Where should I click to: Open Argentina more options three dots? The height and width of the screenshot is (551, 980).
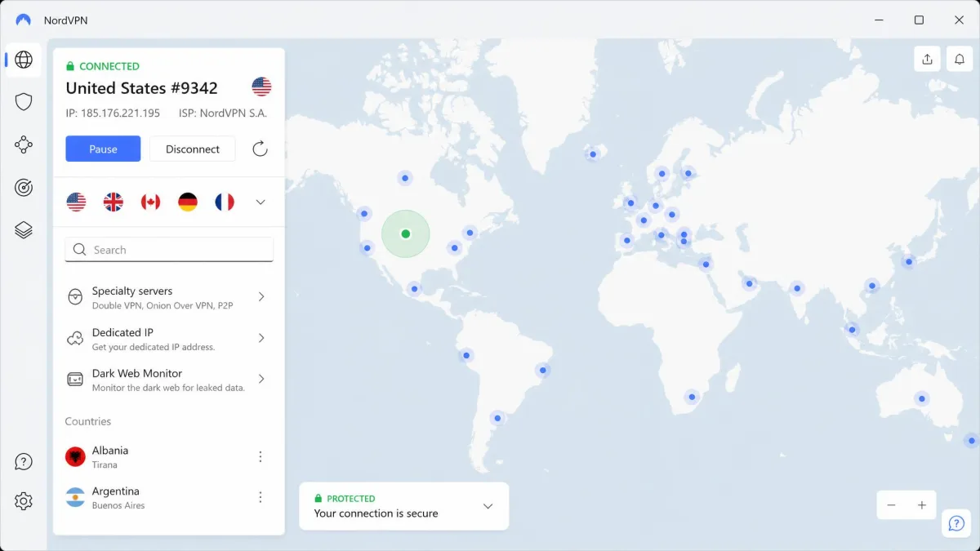[x=261, y=497]
